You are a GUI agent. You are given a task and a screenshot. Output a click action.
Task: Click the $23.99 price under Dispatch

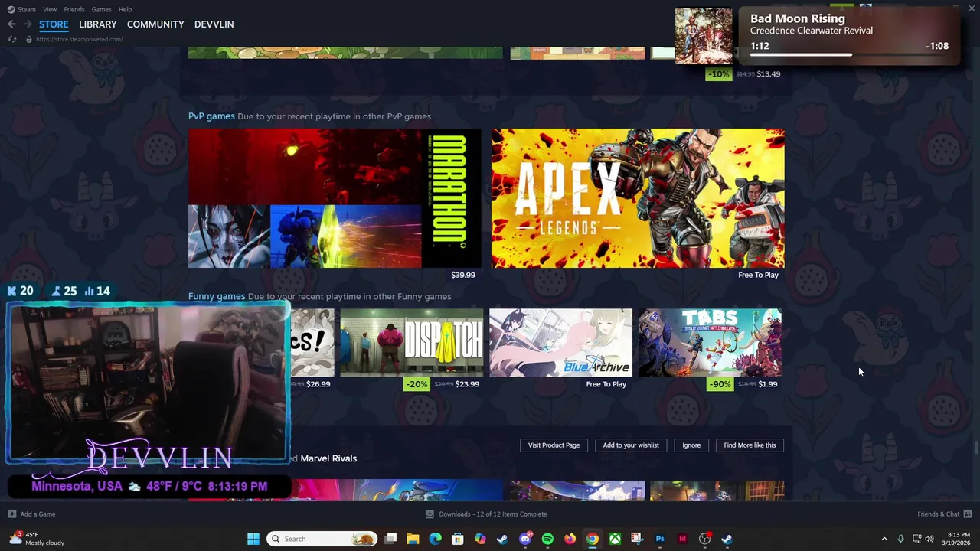pyautogui.click(x=467, y=384)
